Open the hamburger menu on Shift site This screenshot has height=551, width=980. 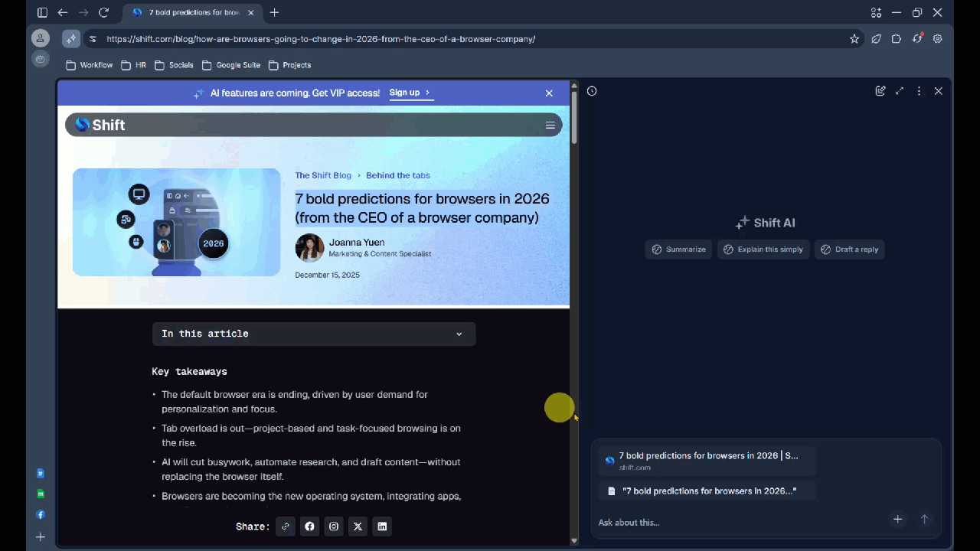click(x=550, y=126)
